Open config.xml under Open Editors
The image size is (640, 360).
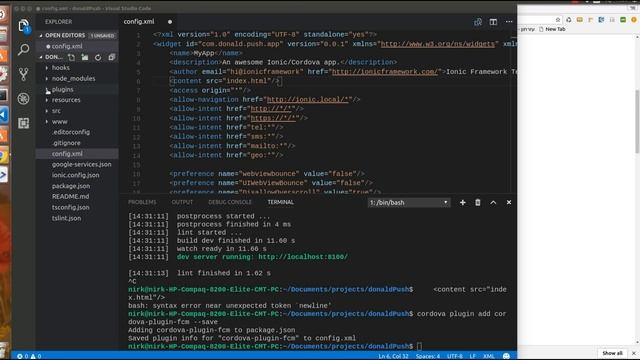pos(67,47)
